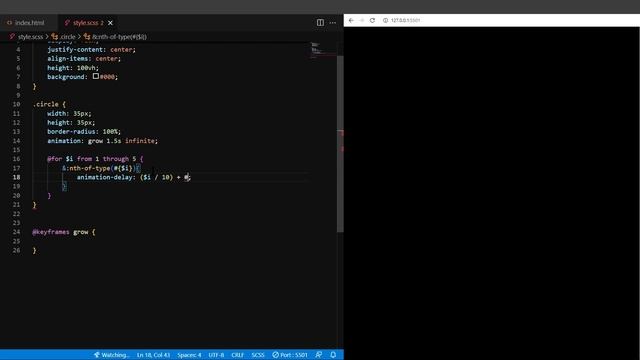This screenshot has width=640, height=360.
Task: Click line number 24 in the gutter
Action: pyautogui.click(x=16, y=232)
